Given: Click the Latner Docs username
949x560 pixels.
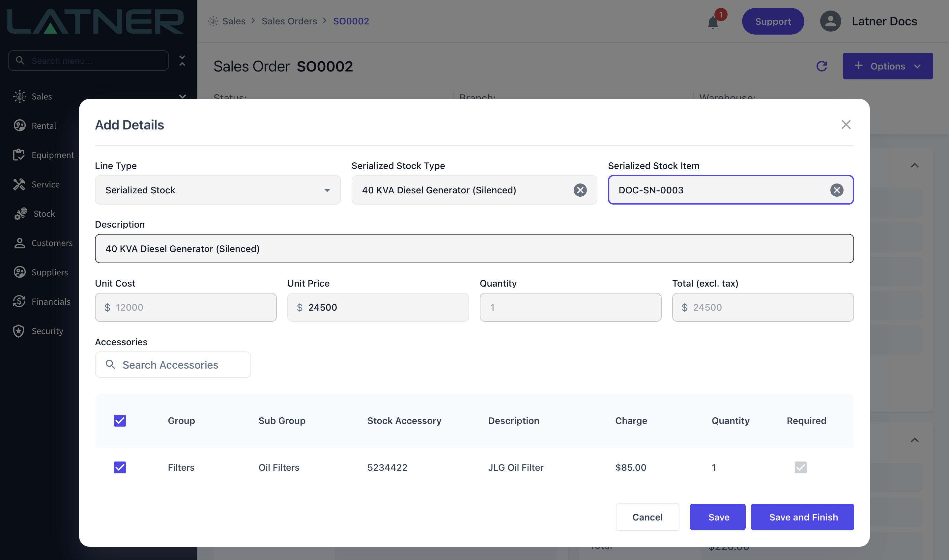Looking at the screenshot, I should (x=884, y=21).
